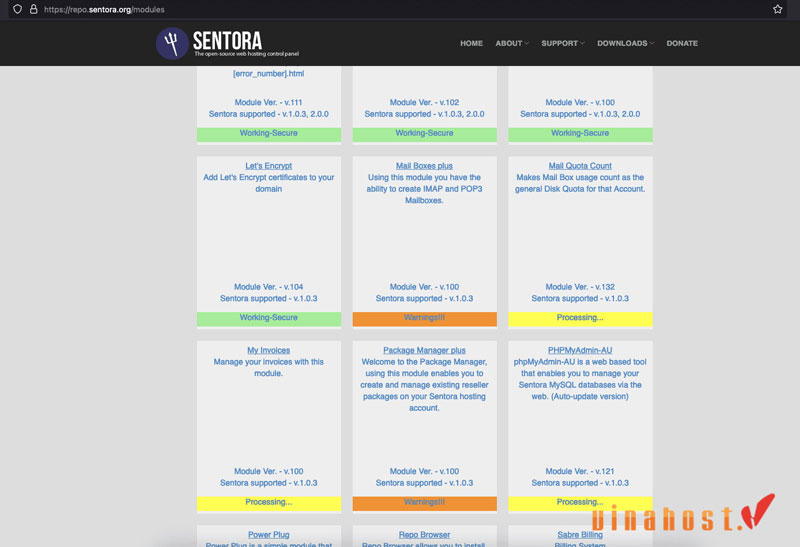This screenshot has height=547, width=800.
Task: Click Processing status under PHPMyAdmin-AU
Action: tap(580, 503)
